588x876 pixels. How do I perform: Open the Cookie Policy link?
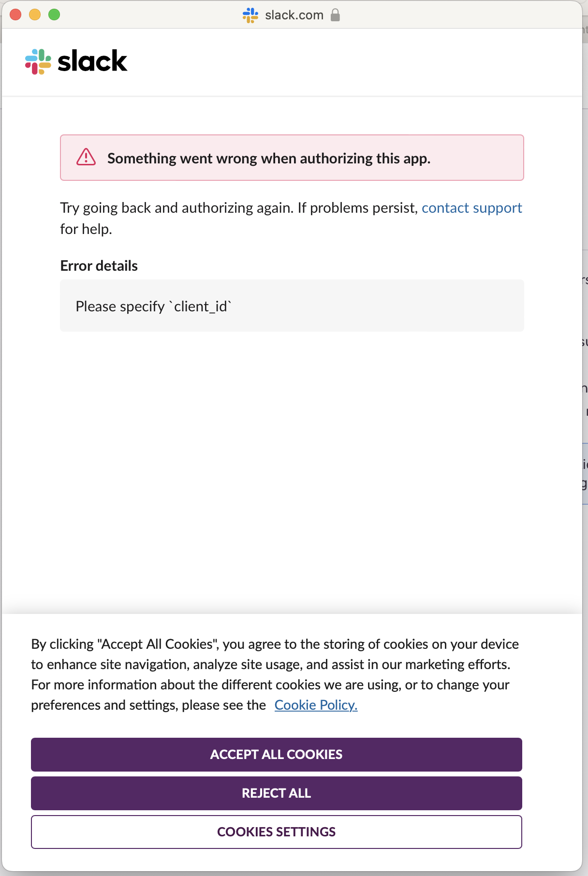pyautogui.click(x=315, y=705)
